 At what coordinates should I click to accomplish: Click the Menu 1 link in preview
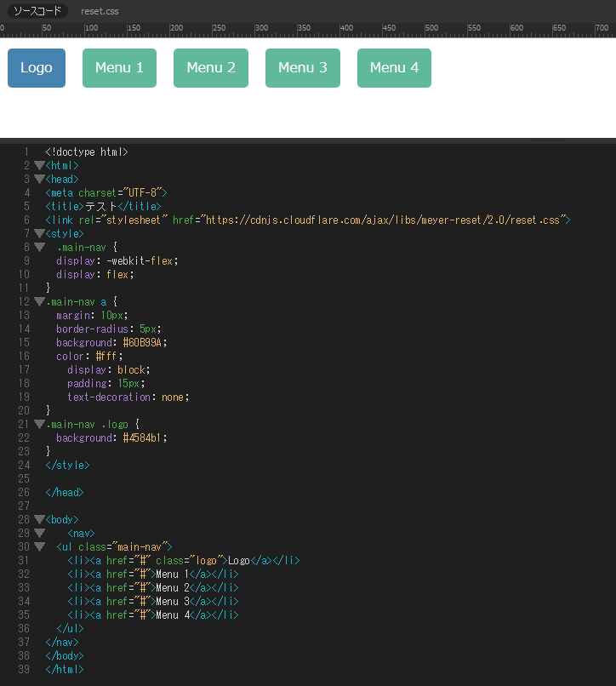[119, 68]
